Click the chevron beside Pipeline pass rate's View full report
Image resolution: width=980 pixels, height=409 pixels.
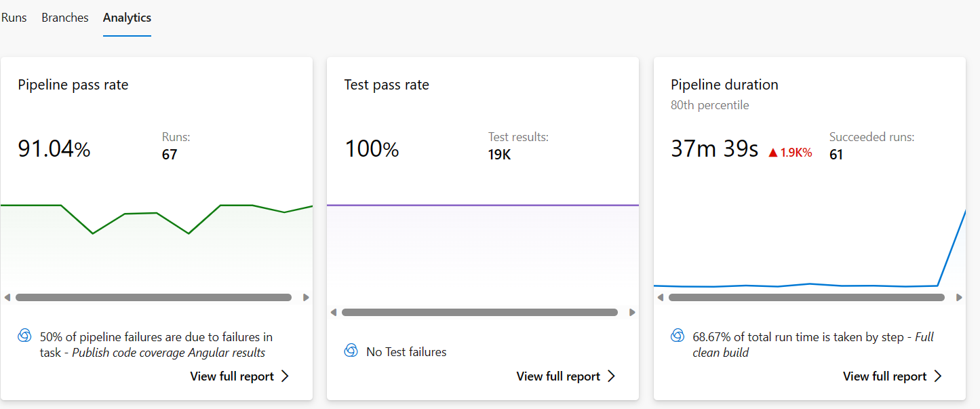click(286, 375)
